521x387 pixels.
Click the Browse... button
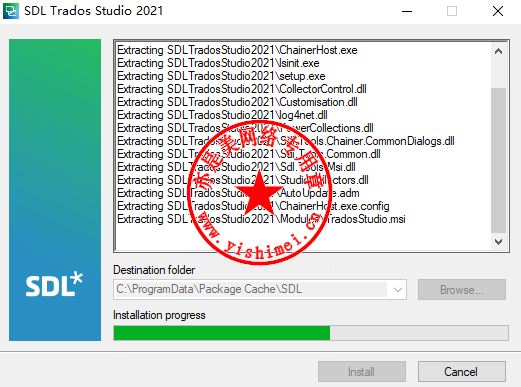click(462, 289)
